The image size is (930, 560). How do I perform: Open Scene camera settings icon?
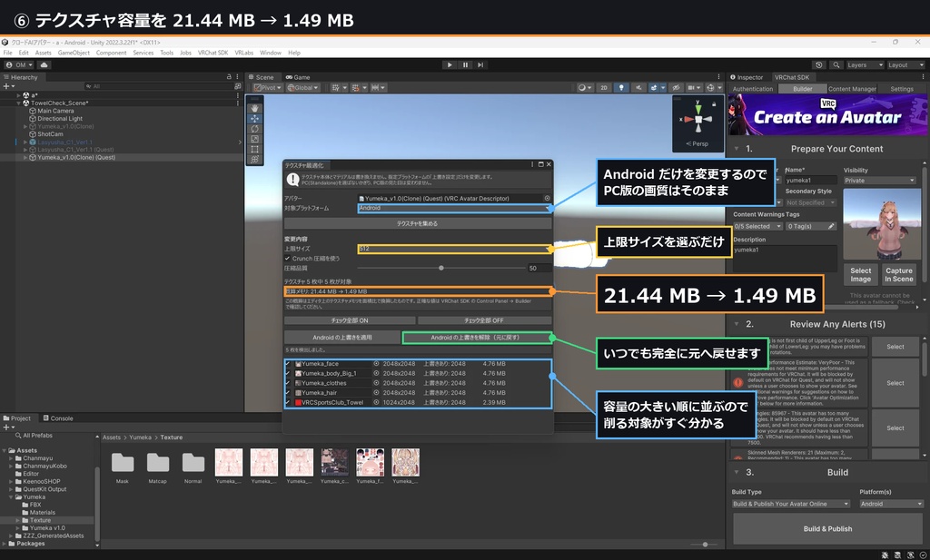pos(693,87)
